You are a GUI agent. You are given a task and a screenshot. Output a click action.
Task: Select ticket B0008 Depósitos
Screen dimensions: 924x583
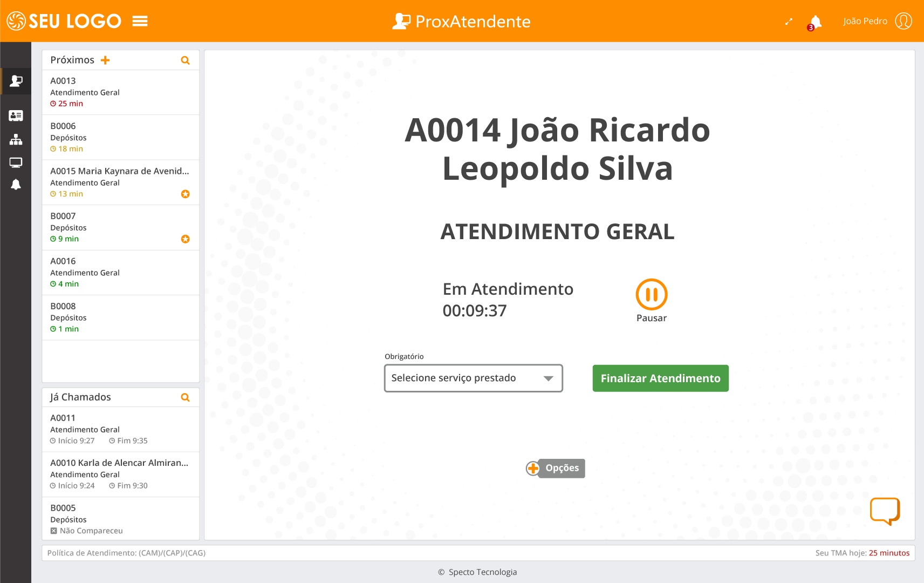click(121, 318)
